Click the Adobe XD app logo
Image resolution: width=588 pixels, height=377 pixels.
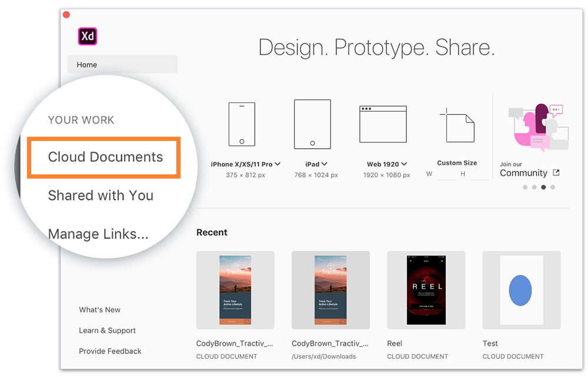(x=87, y=36)
